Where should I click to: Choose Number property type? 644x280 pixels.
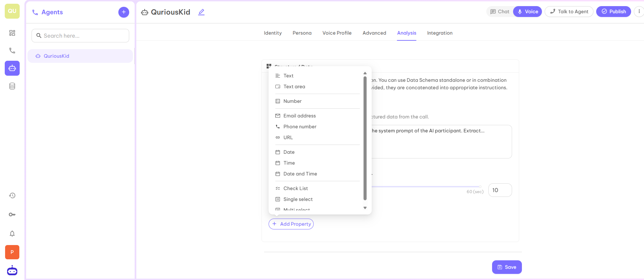coord(317,101)
